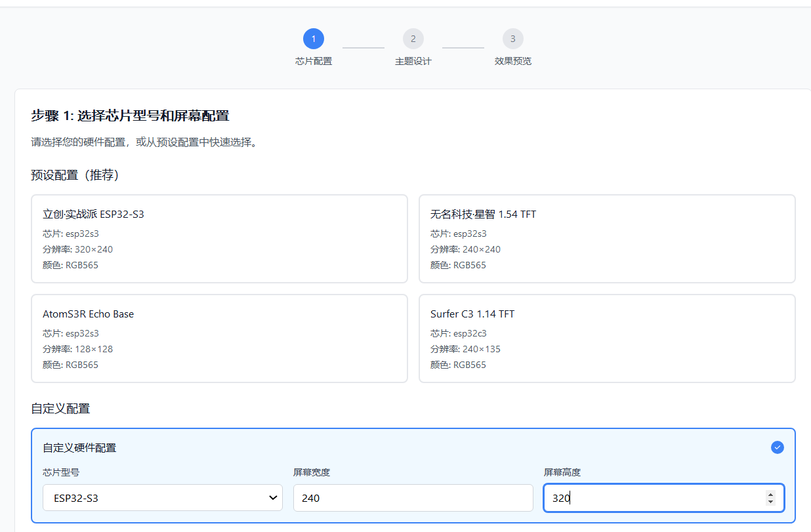Viewport: 811px width, 532px height.
Task: Click step 2 主题设计 circle
Action: (x=413, y=39)
